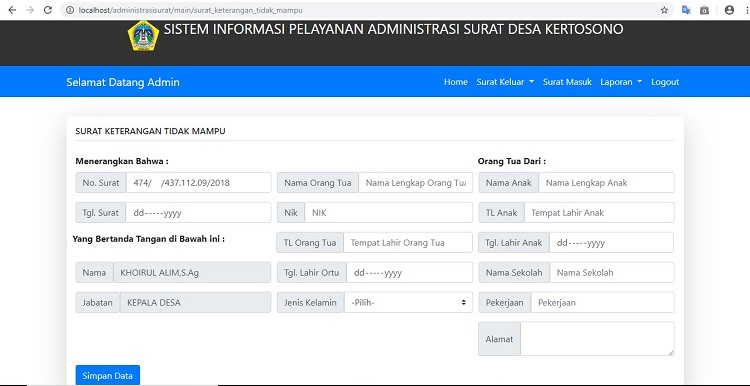Expand the Surat Keluar dropdown menu
Image resolution: width=750 pixels, height=386 pixels.
tap(505, 82)
